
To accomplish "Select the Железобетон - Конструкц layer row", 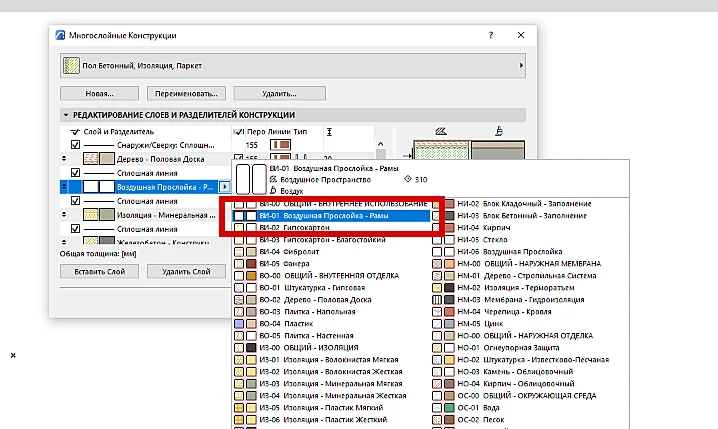I will coord(146,241).
